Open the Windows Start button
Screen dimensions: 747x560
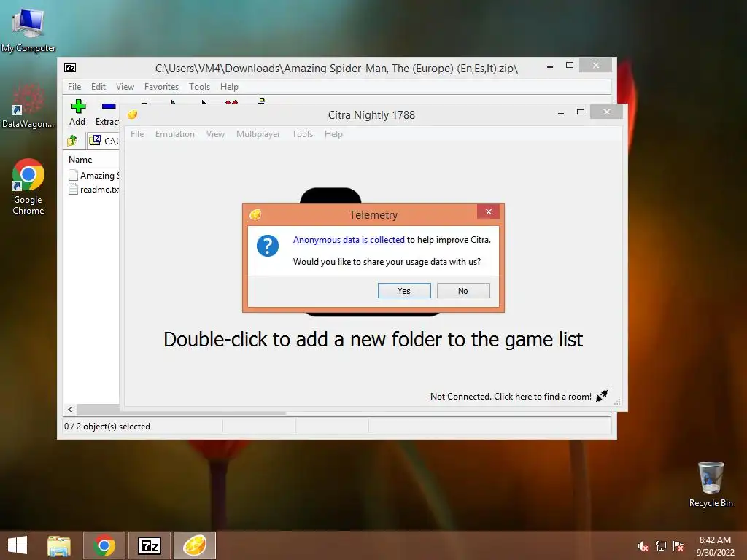(18, 545)
